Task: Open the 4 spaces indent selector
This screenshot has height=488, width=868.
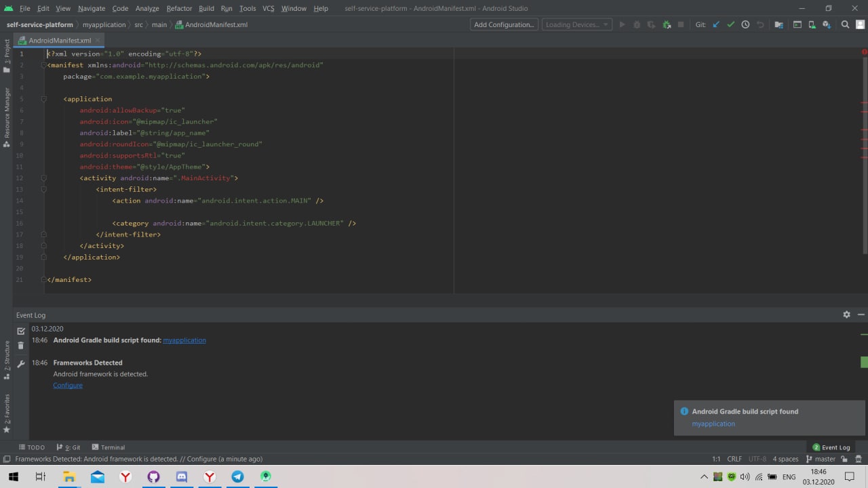Action: (x=785, y=459)
